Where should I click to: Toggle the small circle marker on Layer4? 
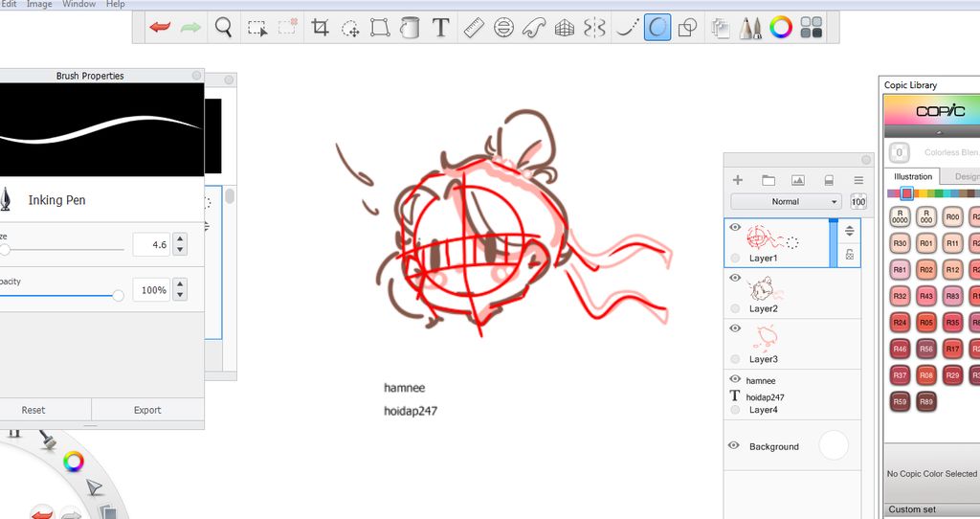click(x=735, y=410)
